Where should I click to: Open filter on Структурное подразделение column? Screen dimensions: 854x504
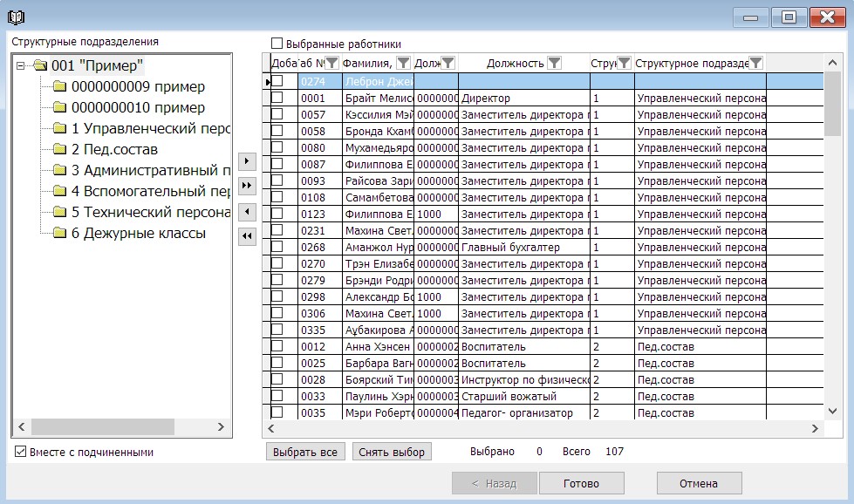coord(755,63)
